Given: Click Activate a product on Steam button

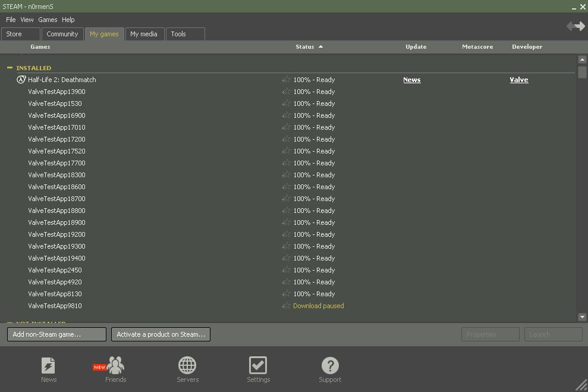Looking at the screenshot, I should pos(161,334).
